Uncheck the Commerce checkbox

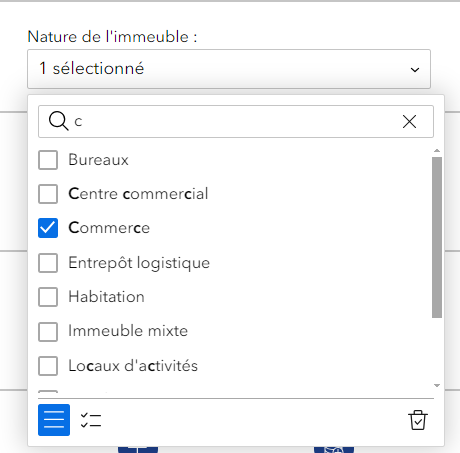[48, 228]
